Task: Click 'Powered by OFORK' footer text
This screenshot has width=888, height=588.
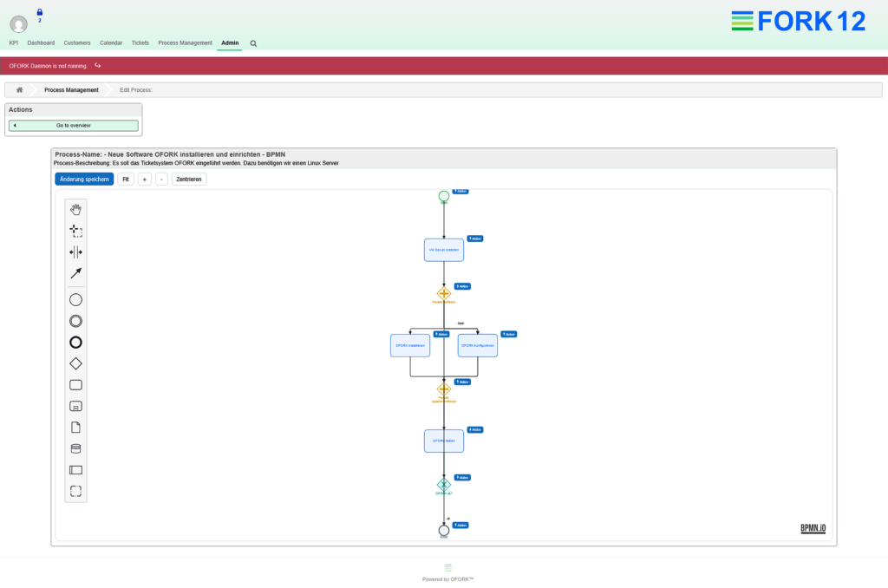Action: pos(447,579)
